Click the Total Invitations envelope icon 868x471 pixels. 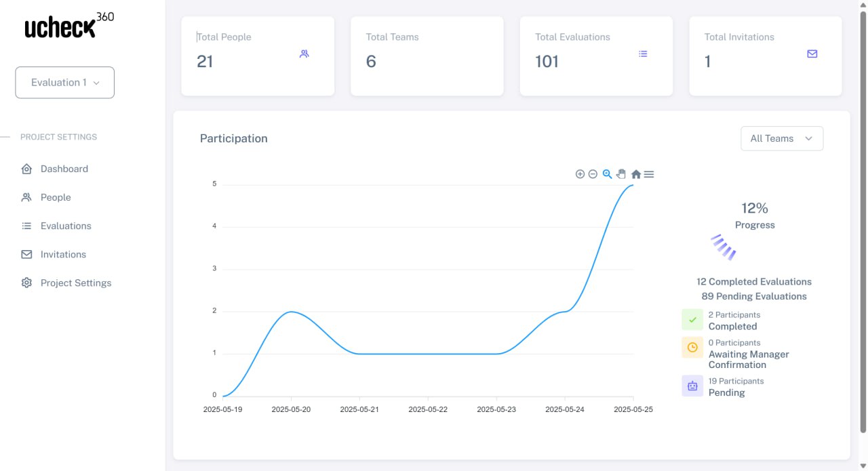[812, 54]
